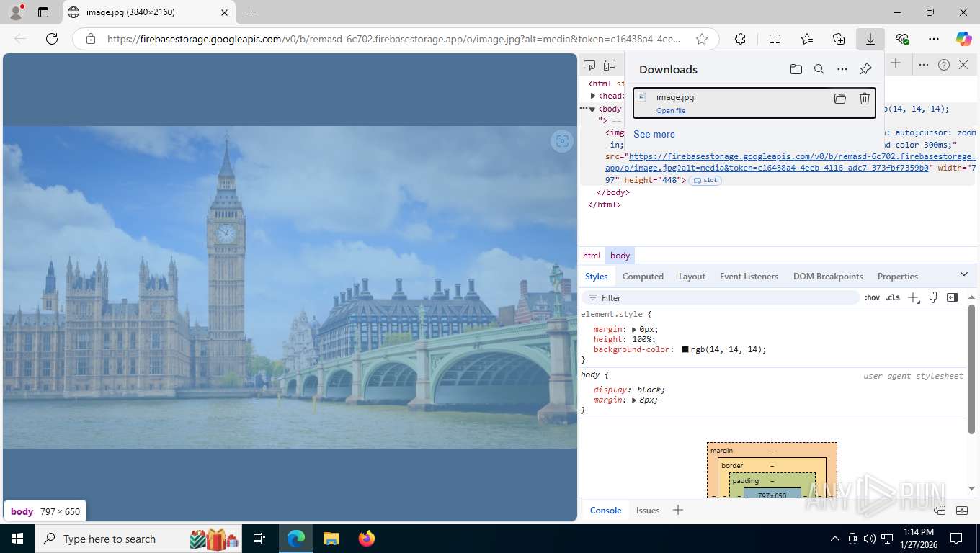Open more options in Downloads panel
The height and width of the screenshot is (553, 980).
pos(842,69)
